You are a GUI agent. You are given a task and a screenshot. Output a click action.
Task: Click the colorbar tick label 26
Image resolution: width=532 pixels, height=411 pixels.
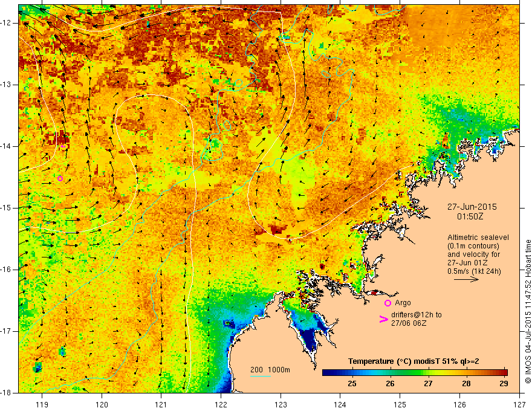click(390, 384)
